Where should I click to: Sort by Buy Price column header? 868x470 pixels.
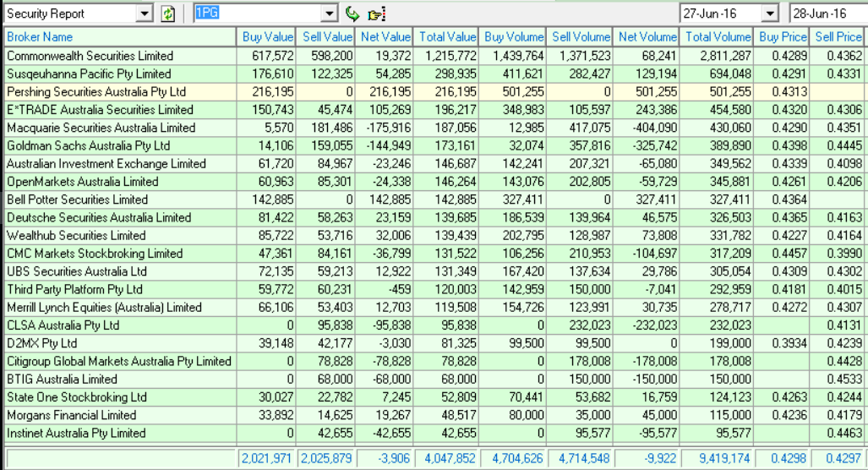point(782,37)
